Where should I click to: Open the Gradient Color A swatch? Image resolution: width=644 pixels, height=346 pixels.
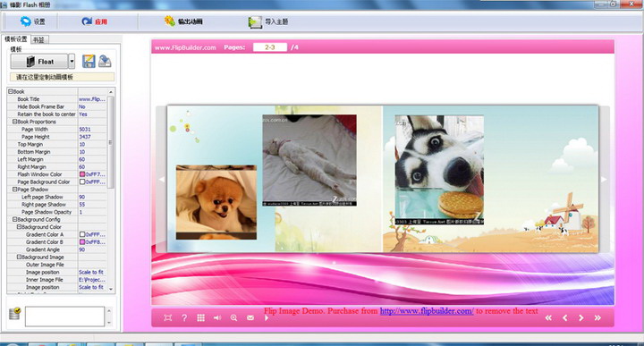point(82,234)
